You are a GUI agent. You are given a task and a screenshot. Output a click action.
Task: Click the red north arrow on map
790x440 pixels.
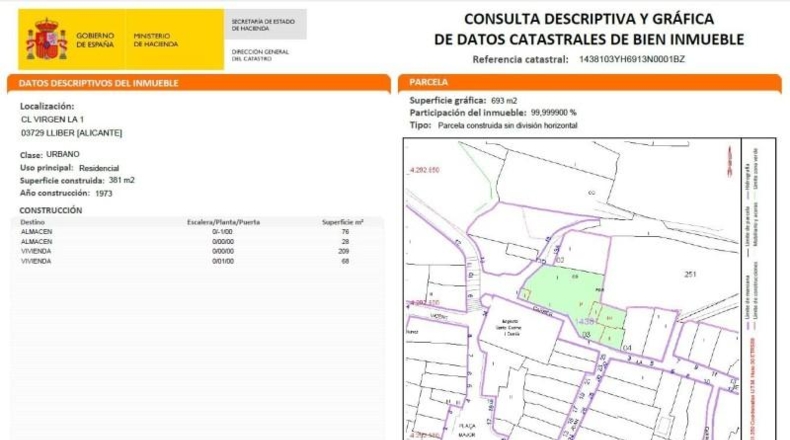pos(729,160)
